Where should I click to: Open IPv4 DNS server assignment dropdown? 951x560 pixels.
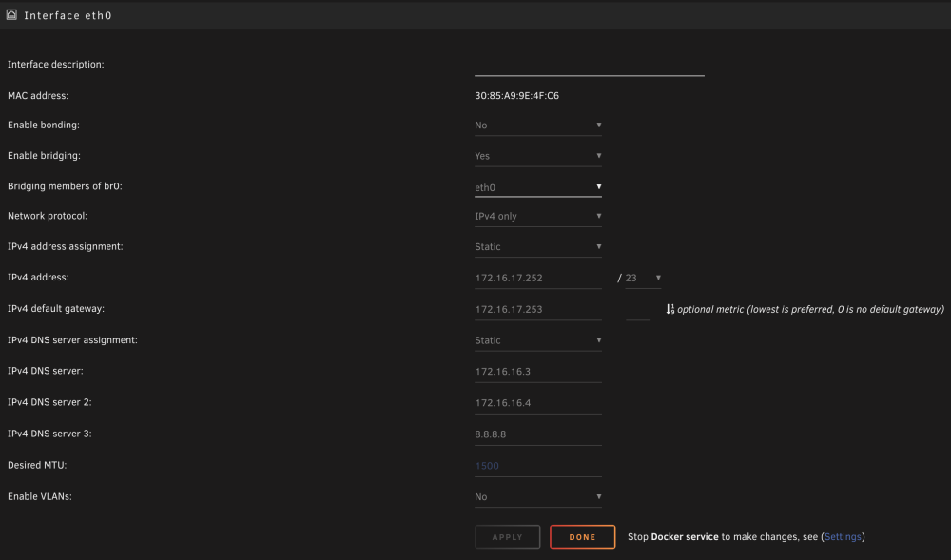point(538,340)
